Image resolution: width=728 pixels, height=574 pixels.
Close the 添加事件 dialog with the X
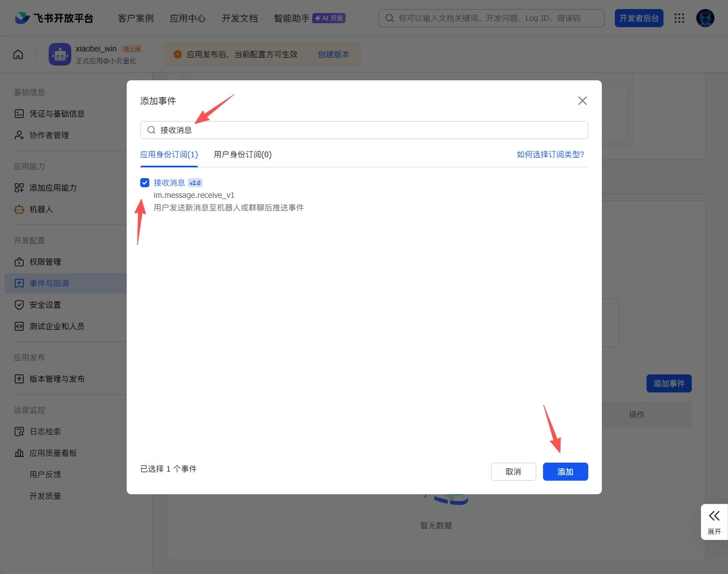click(582, 100)
